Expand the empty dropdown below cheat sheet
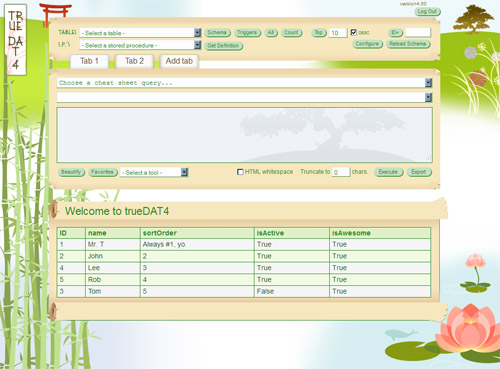Image resolution: width=500 pixels, height=369 pixels. coord(244,97)
